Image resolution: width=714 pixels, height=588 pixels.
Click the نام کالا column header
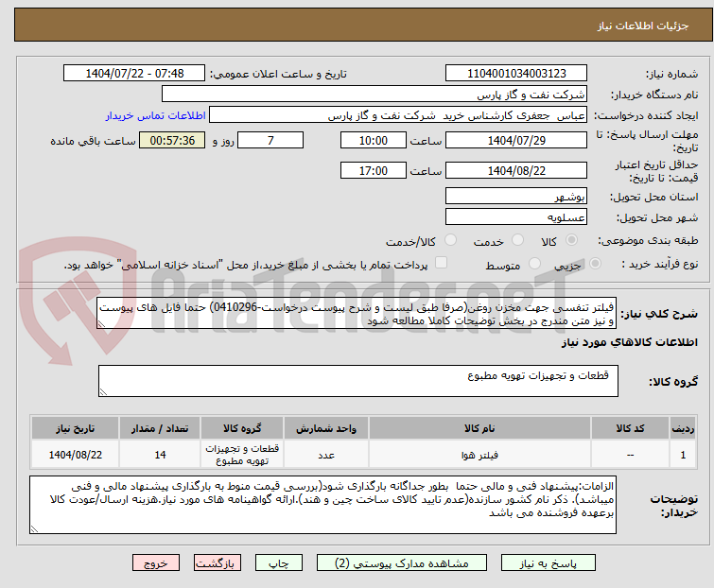(x=480, y=428)
